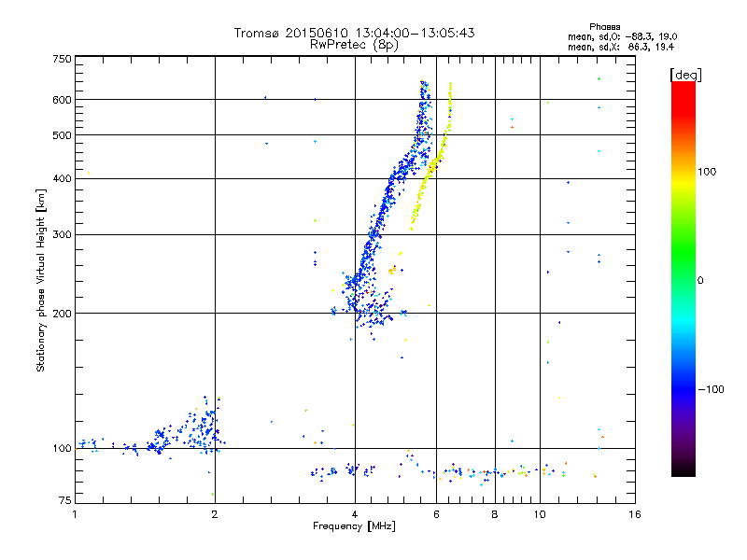Screen dimensions: 747x560
Task: Click y-axis tick label '200'
Action: click(x=62, y=314)
